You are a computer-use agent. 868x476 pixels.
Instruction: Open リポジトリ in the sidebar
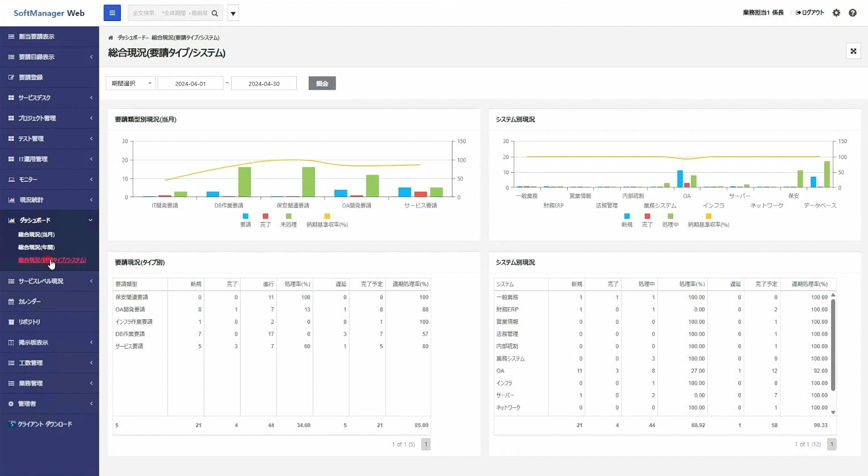[x=30, y=322]
